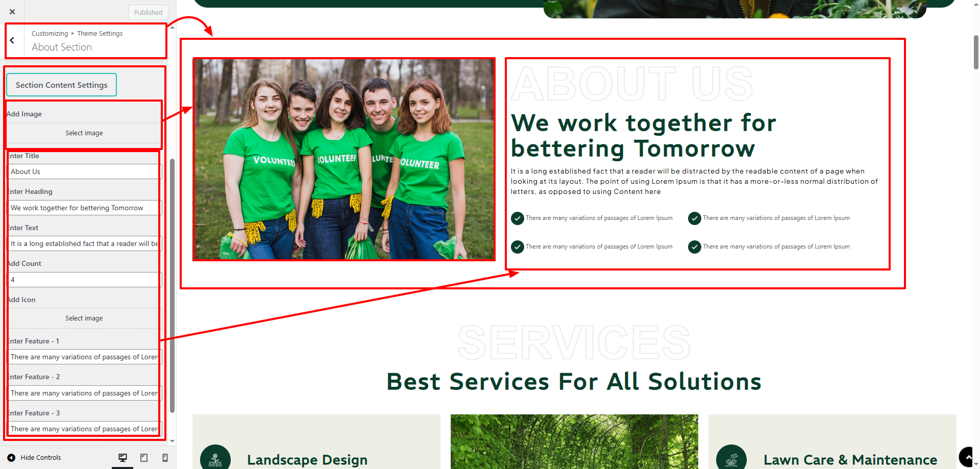The width and height of the screenshot is (980, 469).
Task: Go back using the left chevron arrow
Action: (12, 40)
